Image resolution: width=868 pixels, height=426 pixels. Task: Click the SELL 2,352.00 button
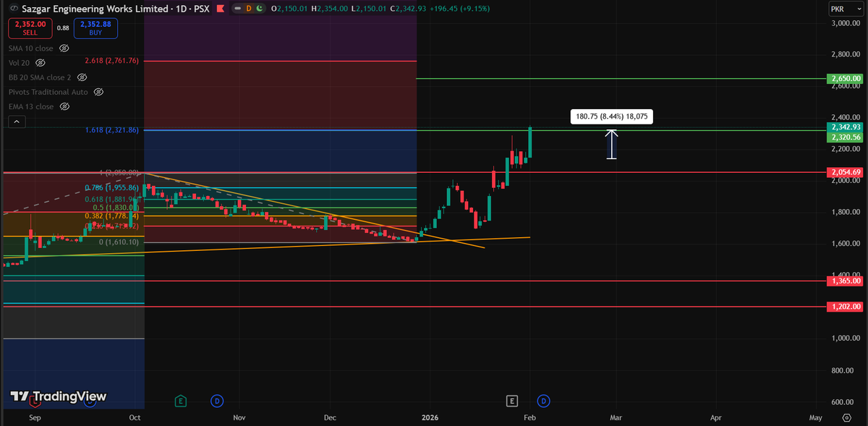30,28
